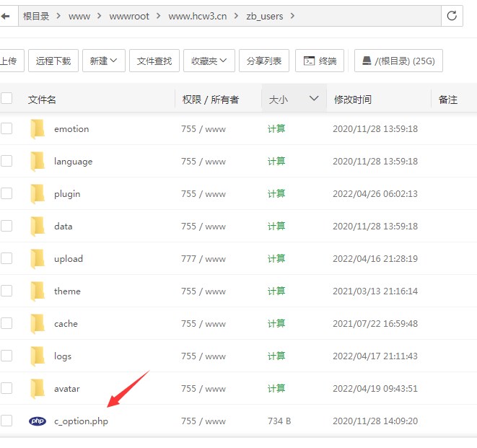Click zb_users in breadcrumb path
This screenshot has width=477, height=448.
coord(265,16)
